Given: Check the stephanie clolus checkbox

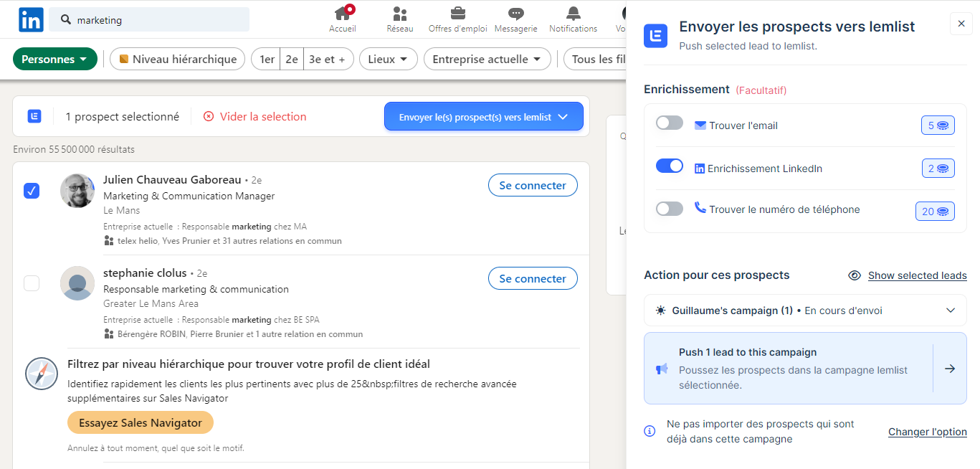Looking at the screenshot, I should [x=32, y=283].
